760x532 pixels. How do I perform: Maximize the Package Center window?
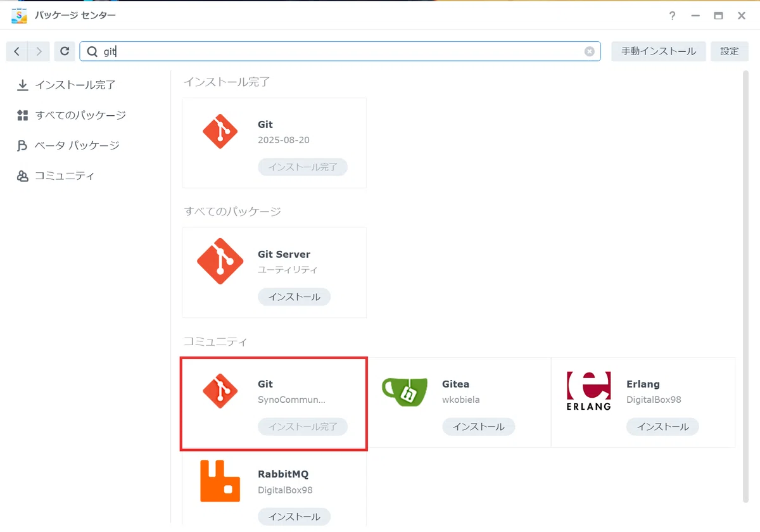[718, 16]
